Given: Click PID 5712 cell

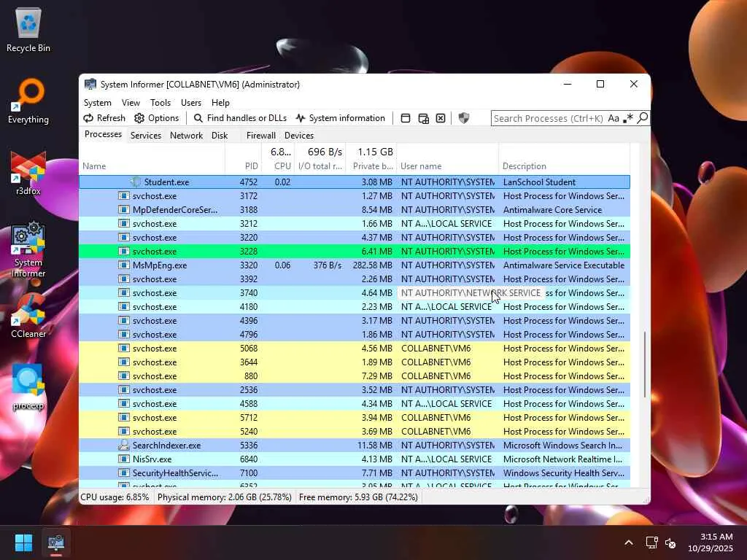Looking at the screenshot, I should (x=249, y=418).
